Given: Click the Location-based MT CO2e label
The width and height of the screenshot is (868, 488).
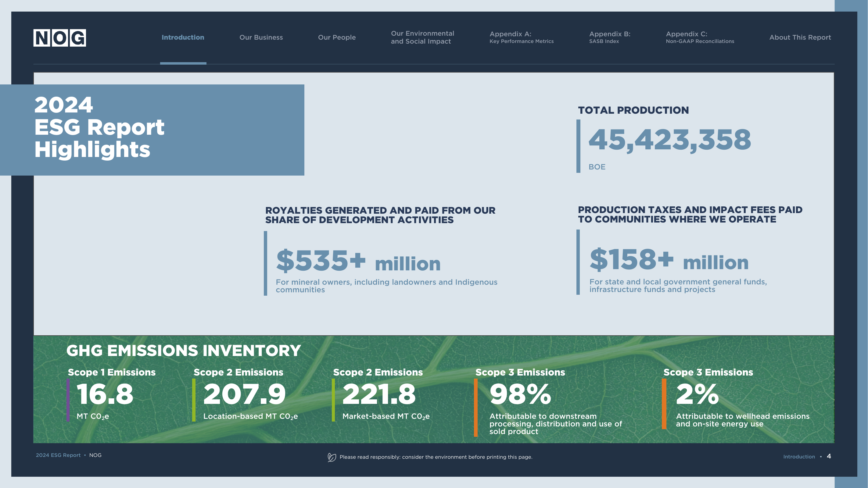Looking at the screenshot, I should [x=250, y=417].
